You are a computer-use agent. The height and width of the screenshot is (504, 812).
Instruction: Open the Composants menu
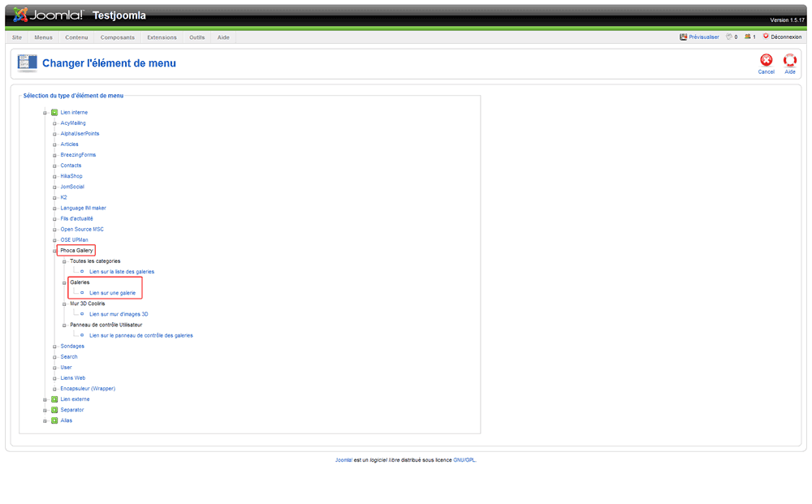tap(118, 37)
